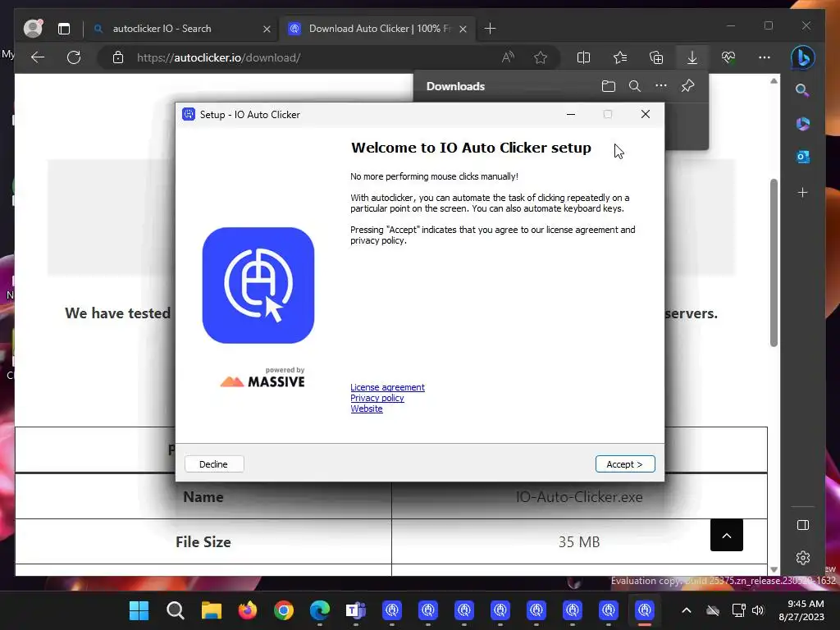Add this page to favorites
Viewport: 840px width, 630px height.
point(541,57)
